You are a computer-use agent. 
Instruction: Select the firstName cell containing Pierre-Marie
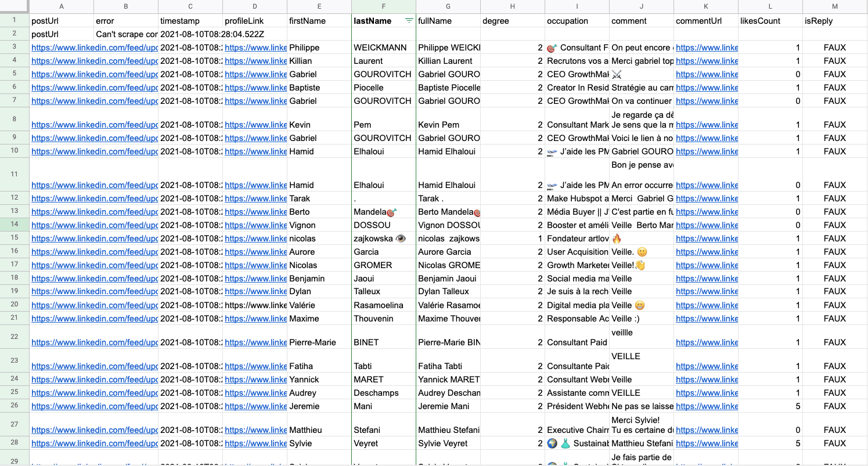(319, 342)
